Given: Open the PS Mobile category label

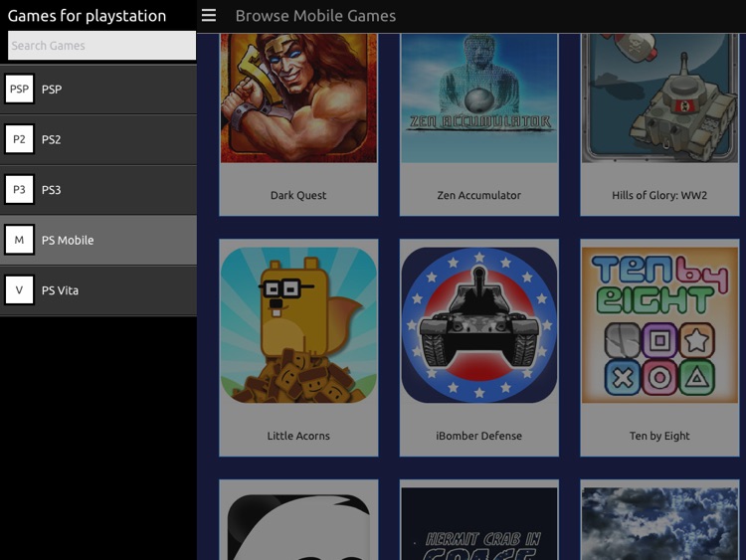Looking at the screenshot, I should click(68, 241).
